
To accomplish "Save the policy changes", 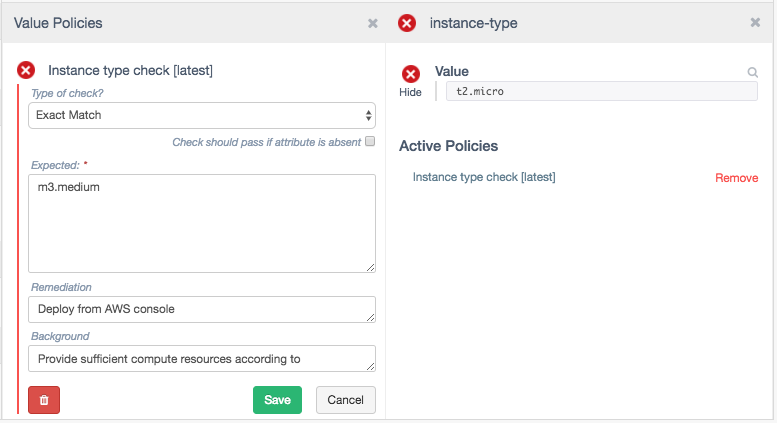I will tap(277, 400).
